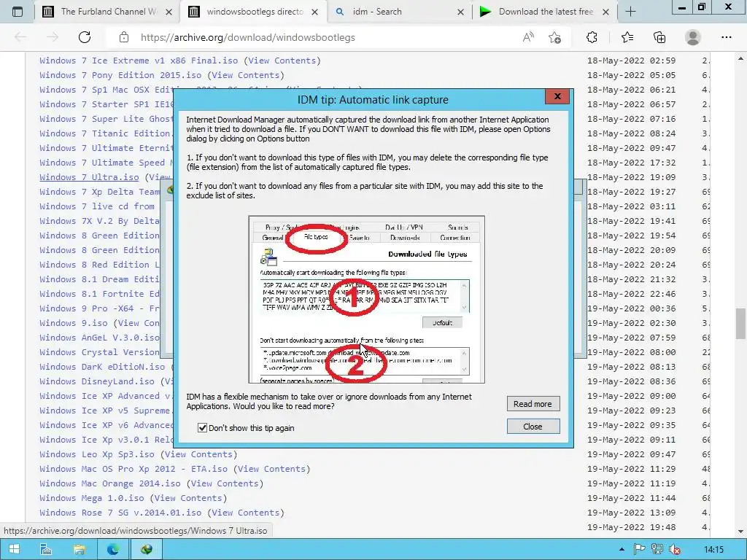The width and height of the screenshot is (747, 560).
Task: Open the browser profile avatar
Action: (693, 37)
